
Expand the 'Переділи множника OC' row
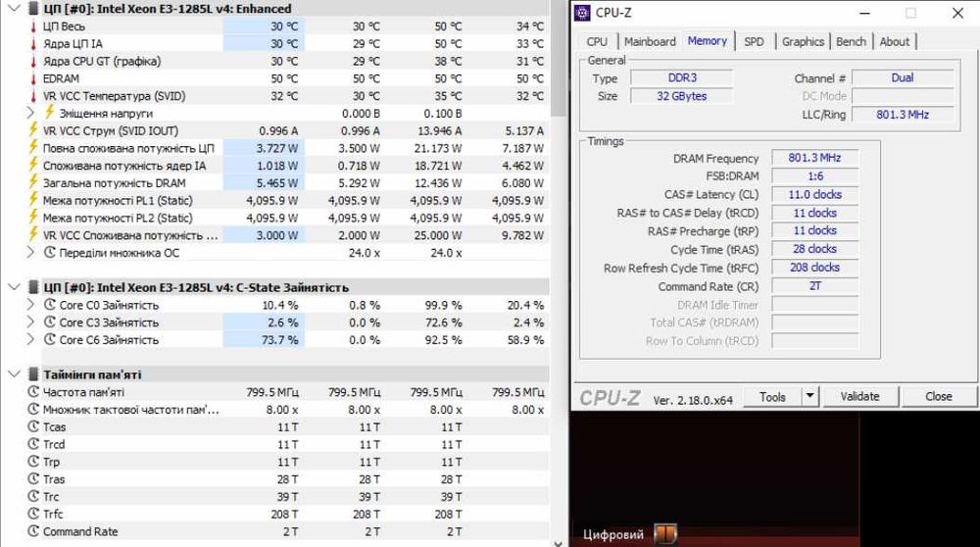tap(30, 253)
